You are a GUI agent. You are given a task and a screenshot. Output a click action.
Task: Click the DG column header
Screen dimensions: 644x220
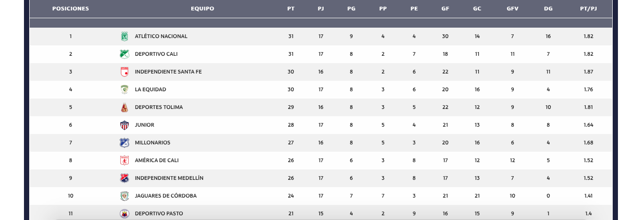pos(548,9)
